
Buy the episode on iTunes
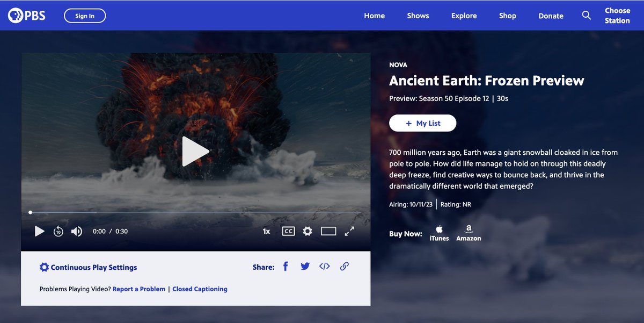[x=439, y=234]
